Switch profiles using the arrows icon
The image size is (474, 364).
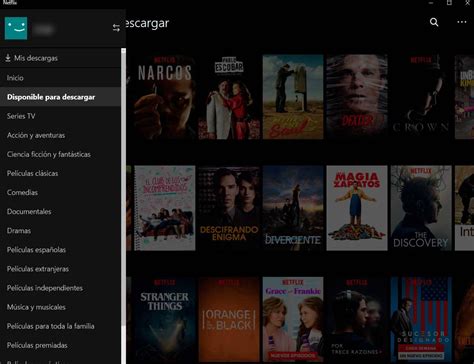tap(116, 28)
